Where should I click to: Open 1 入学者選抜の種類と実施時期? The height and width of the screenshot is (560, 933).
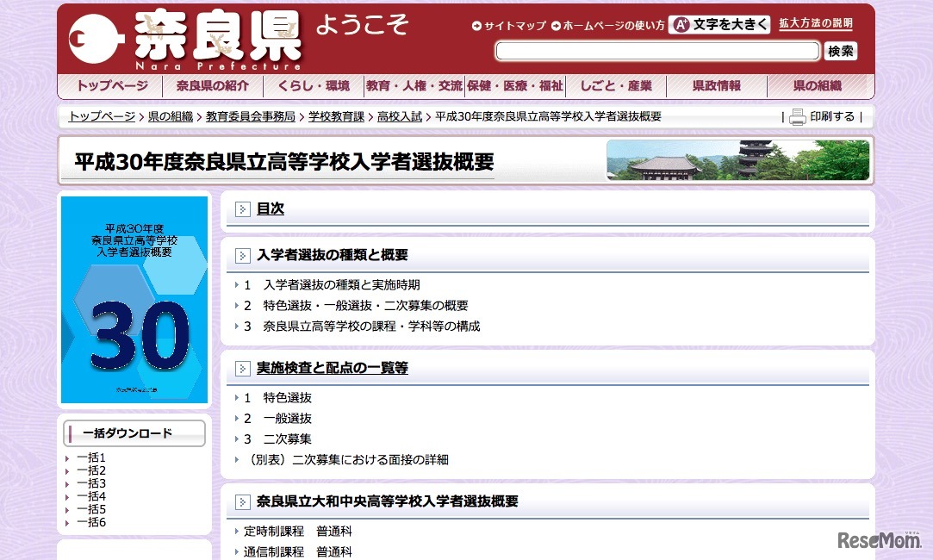[332, 285]
